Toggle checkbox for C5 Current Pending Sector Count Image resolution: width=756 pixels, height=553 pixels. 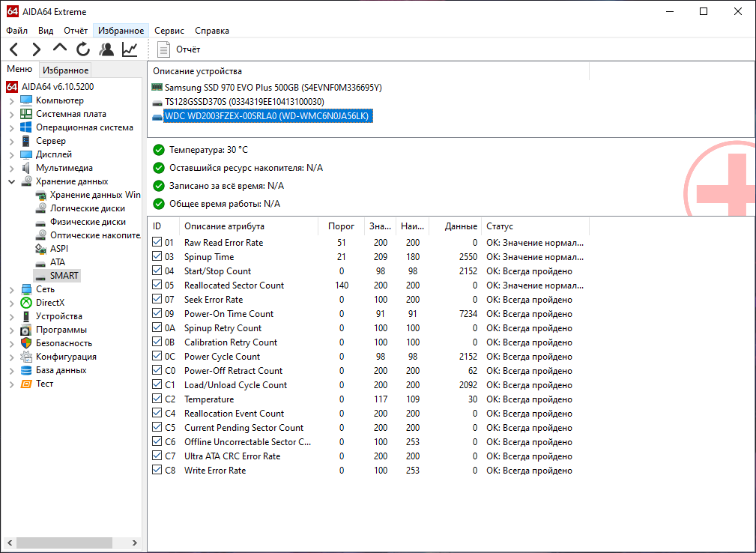[x=157, y=426]
